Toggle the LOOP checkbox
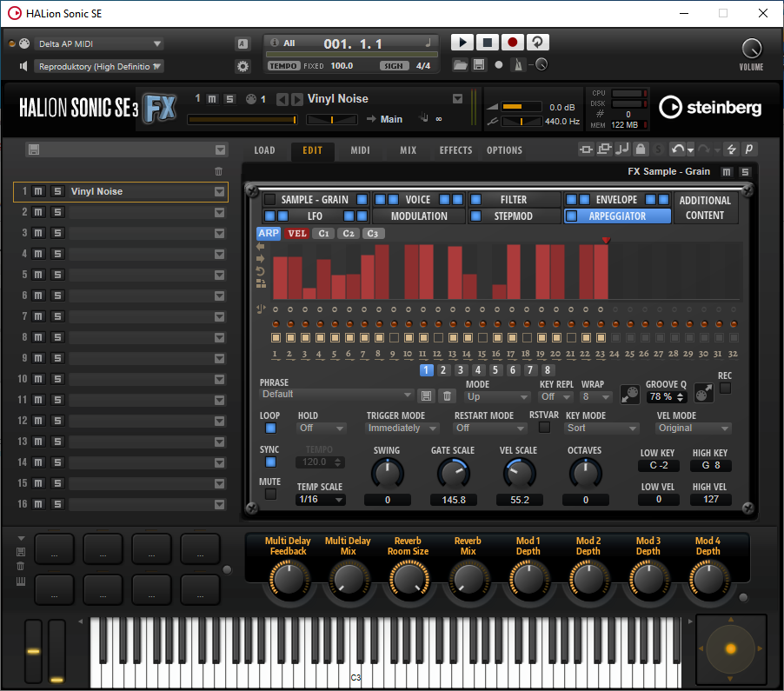The height and width of the screenshot is (691, 784). click(x=270, y=428)
